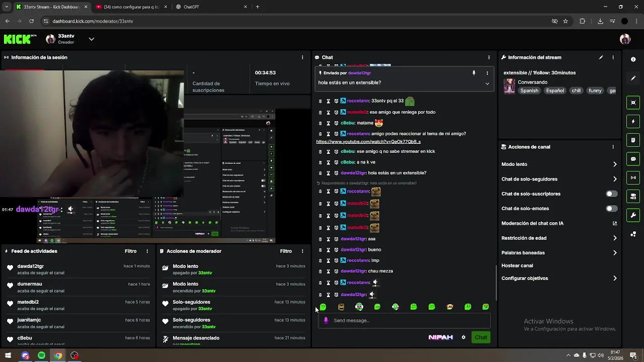Viewport: 644px width, 362px height.
Task: Click the lightning bolt sidebar icon
Action: point(633,121)
